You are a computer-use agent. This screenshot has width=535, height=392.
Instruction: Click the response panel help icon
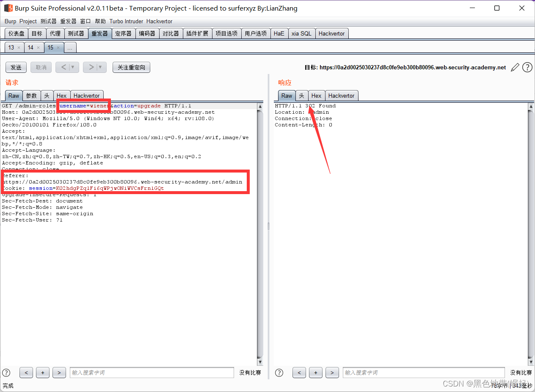pos(279,373)
